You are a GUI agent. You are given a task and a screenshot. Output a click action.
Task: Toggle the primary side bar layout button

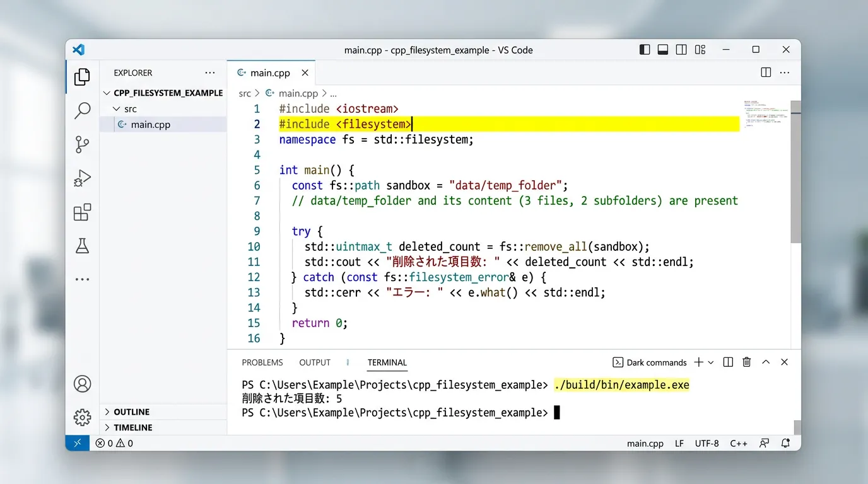pos(644,50)
